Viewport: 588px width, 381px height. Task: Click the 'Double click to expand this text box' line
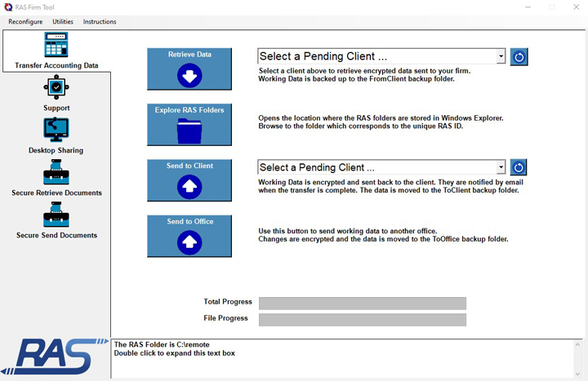pyautogui.click(x=175, y=353)
